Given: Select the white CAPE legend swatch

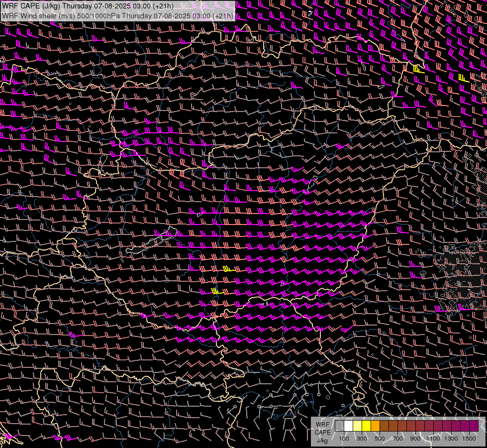Looking at the screenshot, I should pos(349,426).
